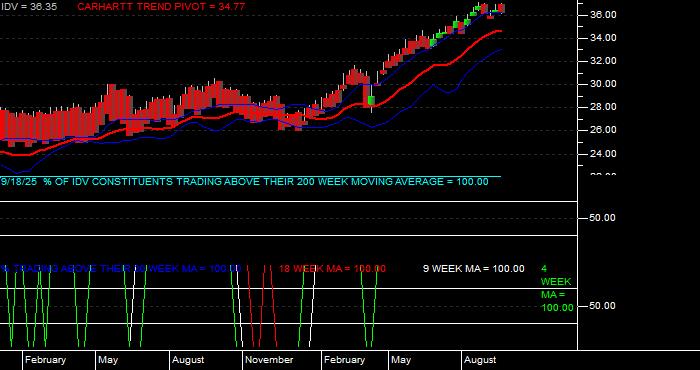Click the 32.00 price axis label
This screenshot has height=370, width=700.
click(604, 61)
